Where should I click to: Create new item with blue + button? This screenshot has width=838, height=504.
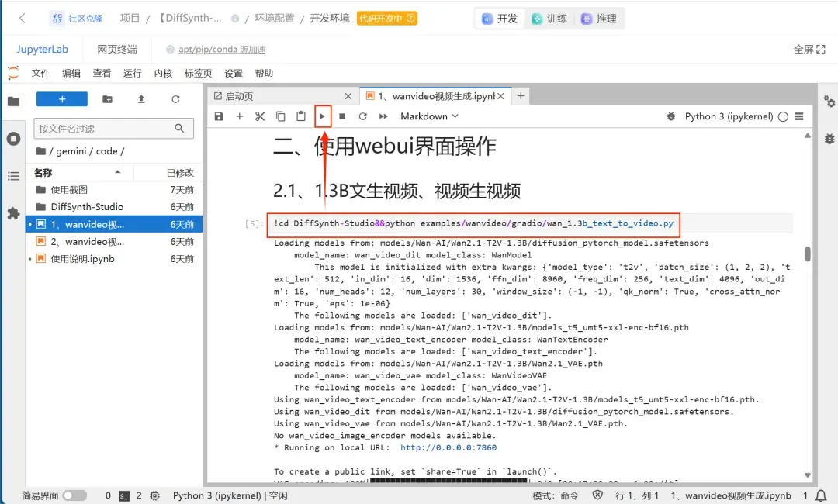coord(61,98)
